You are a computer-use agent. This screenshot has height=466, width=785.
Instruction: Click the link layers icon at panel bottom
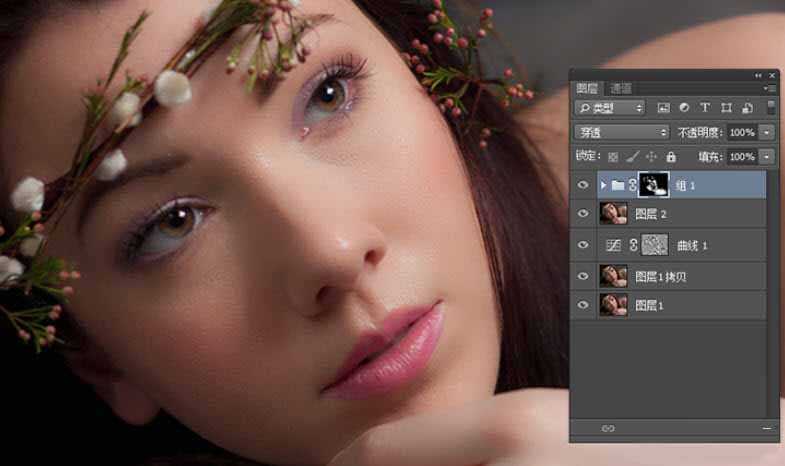click(608, 429)
